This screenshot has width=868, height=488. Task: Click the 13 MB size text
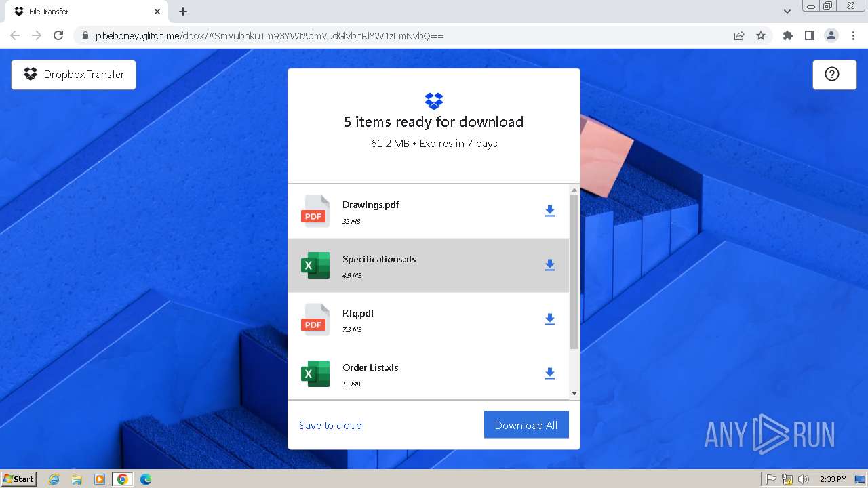(x=351, y=384)
